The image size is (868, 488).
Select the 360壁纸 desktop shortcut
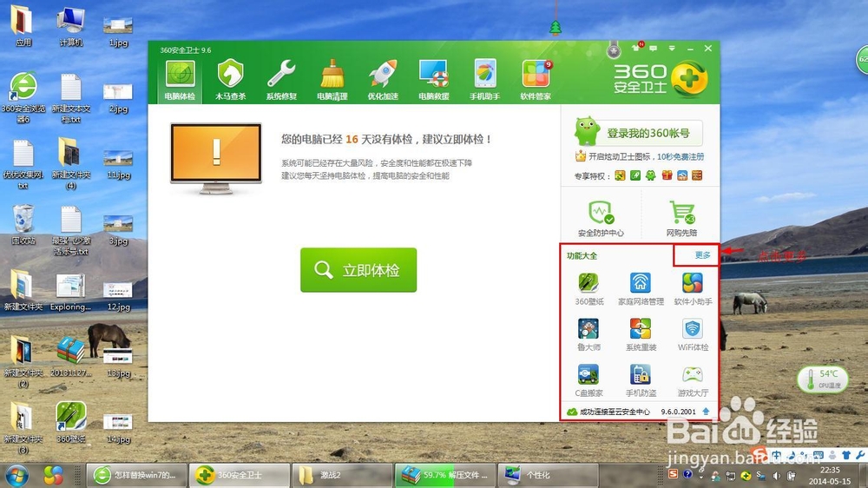tap(71, 423)
